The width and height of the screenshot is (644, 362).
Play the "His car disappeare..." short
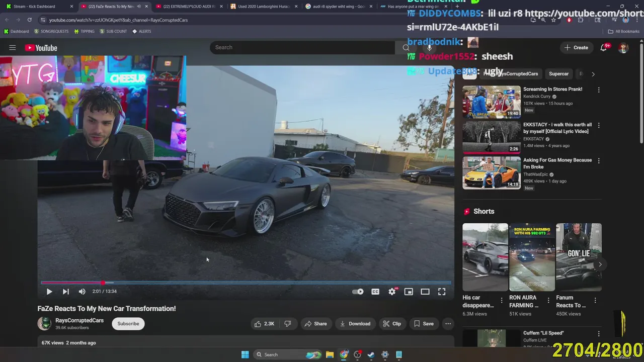tap(485, 257)
